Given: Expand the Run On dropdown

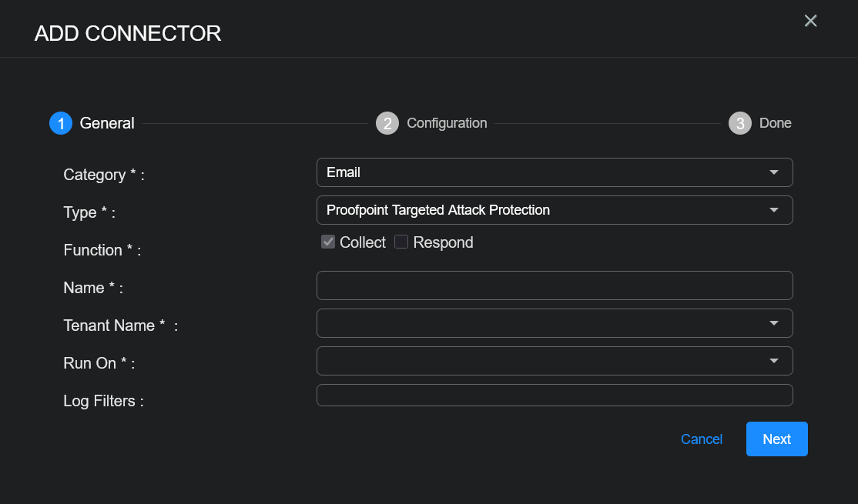Looking at the screenshot, I should coord(554,361).
